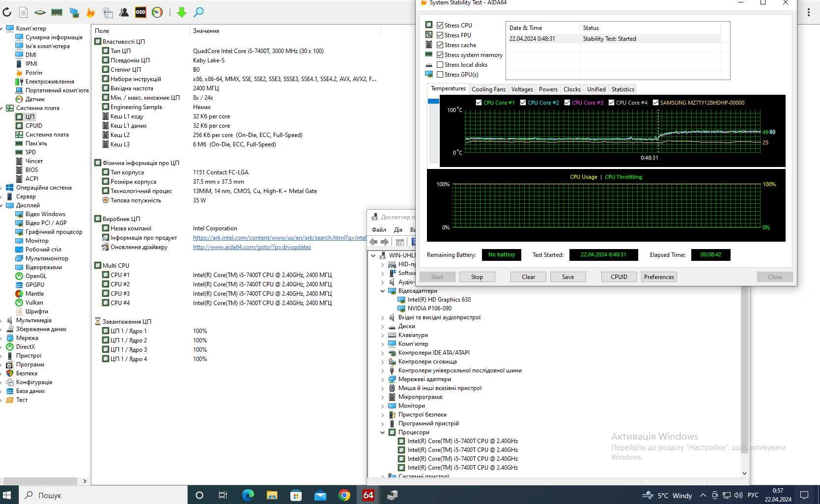Click the Refresh toolbar icon in AIDA64
The image size is (820, 504).
click(x=6, y=12)
